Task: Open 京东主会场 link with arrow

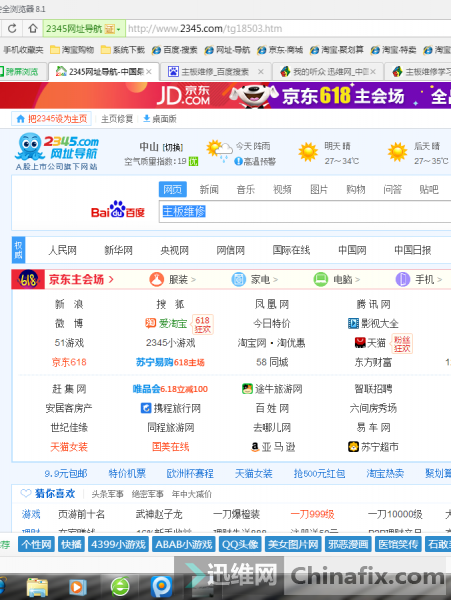Action: click(81, 279)
